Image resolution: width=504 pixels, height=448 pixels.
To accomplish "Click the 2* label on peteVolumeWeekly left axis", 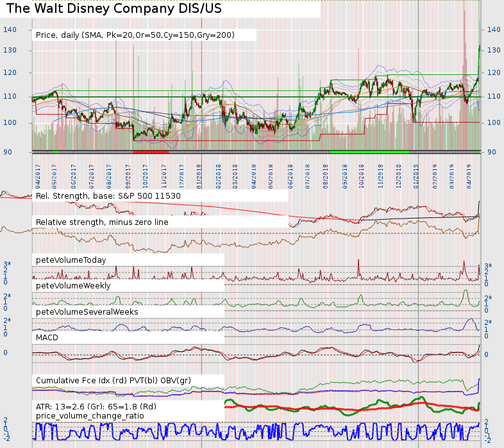I will pyautogui.click(x=7, y=296).
